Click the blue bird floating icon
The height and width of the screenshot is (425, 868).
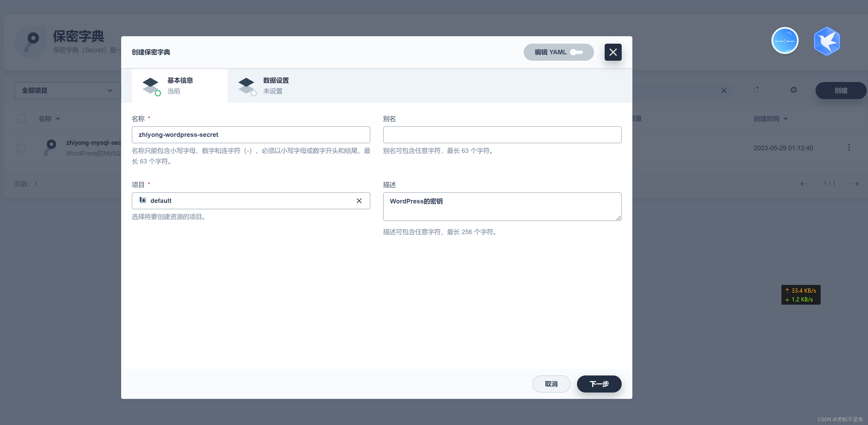click(826, 41)
